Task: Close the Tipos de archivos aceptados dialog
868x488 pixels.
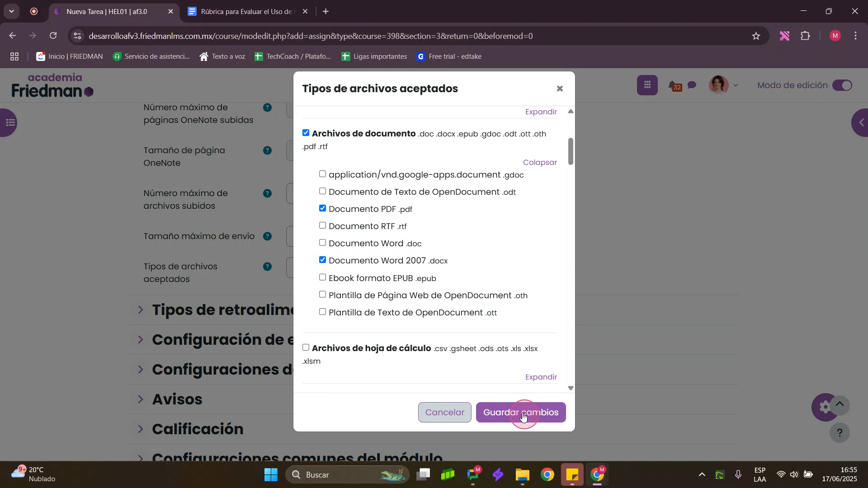Action: 560,89
